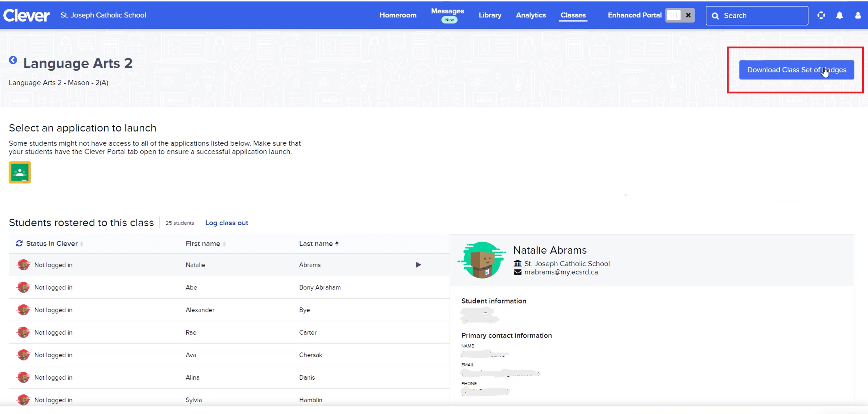This screenshot has width=868, height=414.
Task: Click Ava Chersak status avatar icon
Action: pyautogui.click(x=23, y=355)
